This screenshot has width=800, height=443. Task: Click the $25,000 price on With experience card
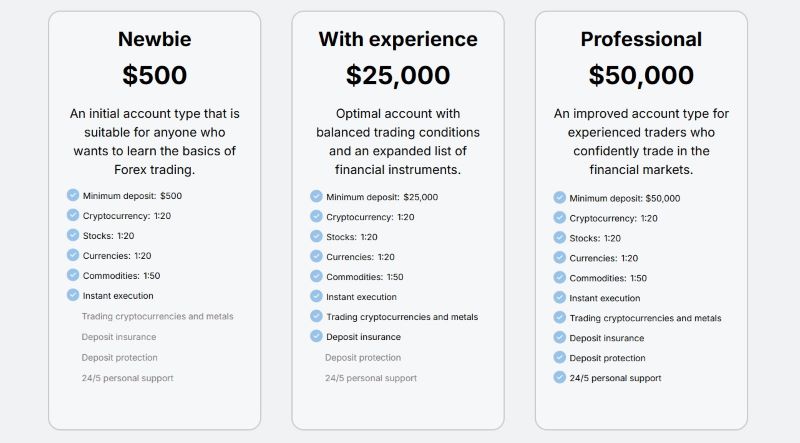[398, 75]
